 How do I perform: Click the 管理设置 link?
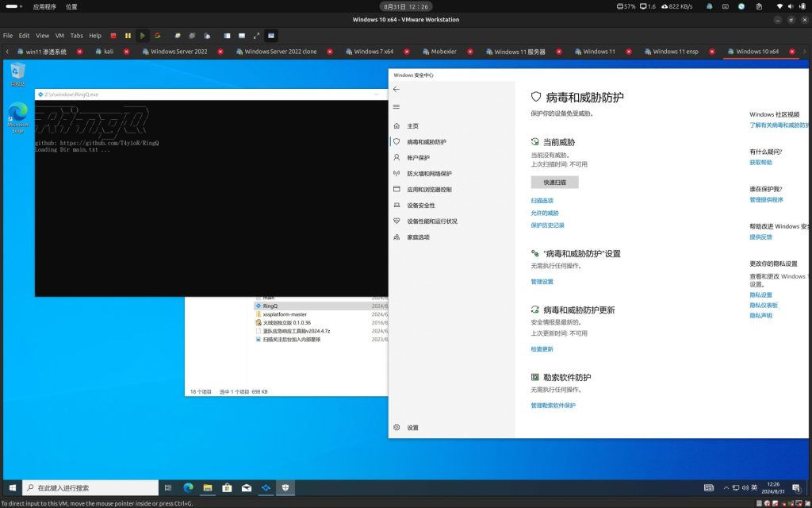pos(542,282)
